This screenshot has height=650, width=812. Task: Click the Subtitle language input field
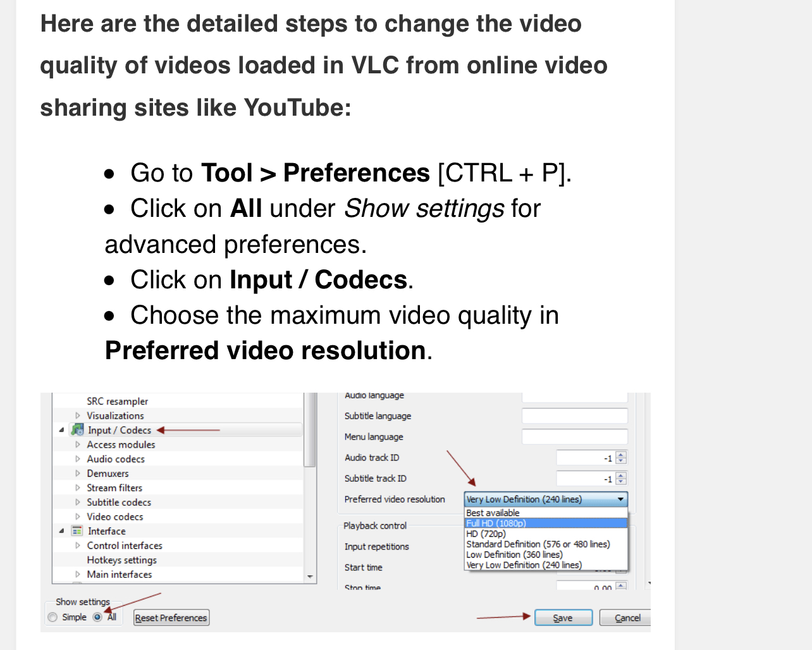click(x=575, y=416)
